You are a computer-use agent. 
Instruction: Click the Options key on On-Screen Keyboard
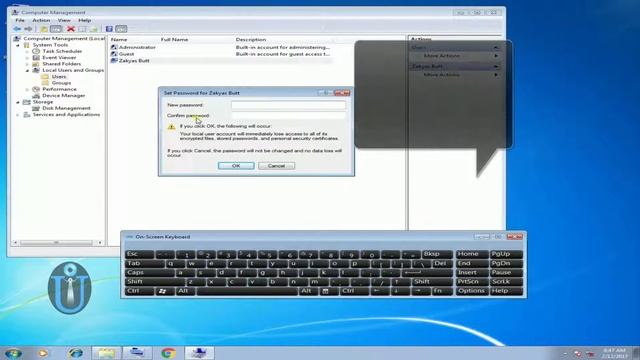point(471,291)
